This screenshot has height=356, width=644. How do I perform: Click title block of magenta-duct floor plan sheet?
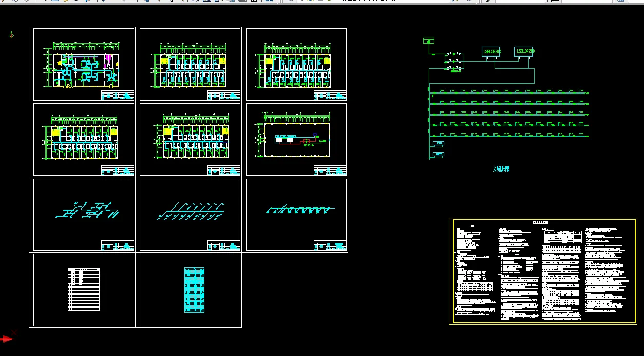coord(118,96)
